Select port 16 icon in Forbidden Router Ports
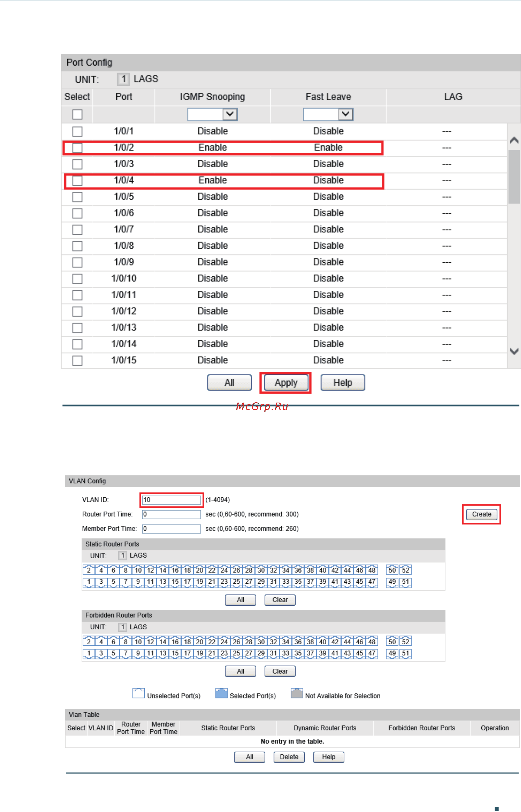This screenshot has width=521, height=812. pos(175,641)
